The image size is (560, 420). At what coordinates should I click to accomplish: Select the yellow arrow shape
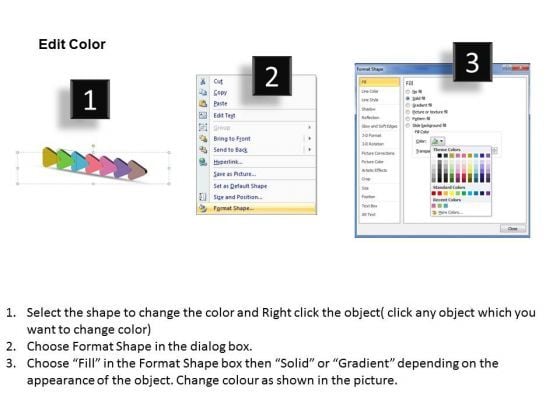tap(49, 158)
